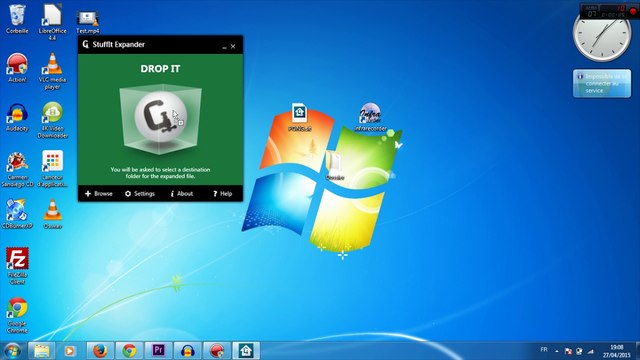Click the red record button in the overlay
This screenshot has height=360, width=640.
point(633,11)
